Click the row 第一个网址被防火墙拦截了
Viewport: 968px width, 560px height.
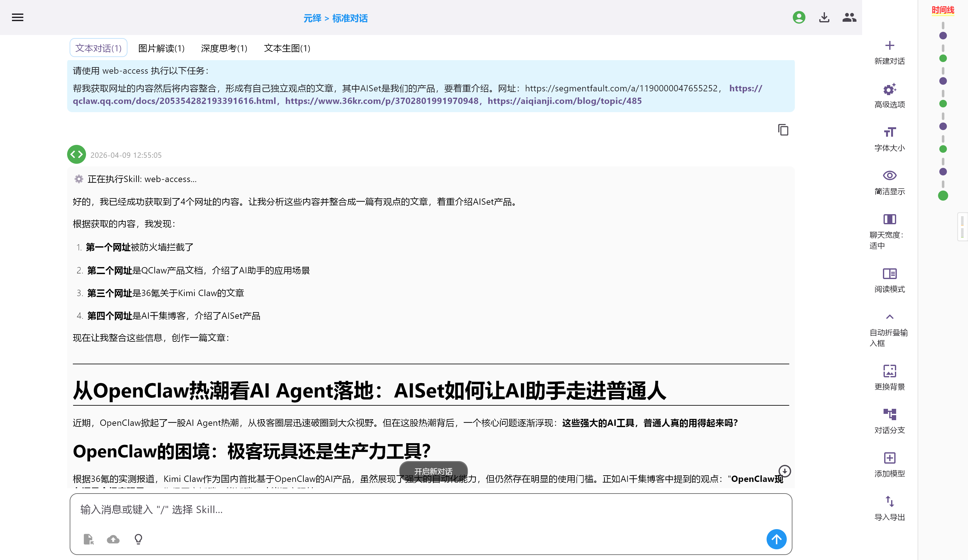coord(139,247)
